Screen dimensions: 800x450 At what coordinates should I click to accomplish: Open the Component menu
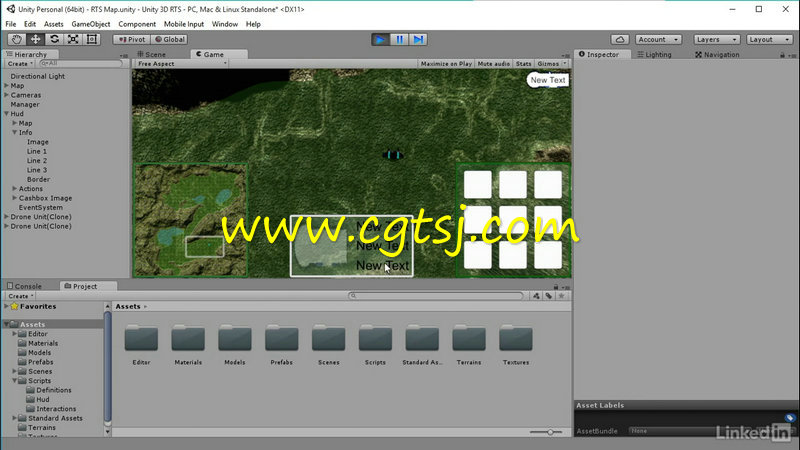coord(137,24)
